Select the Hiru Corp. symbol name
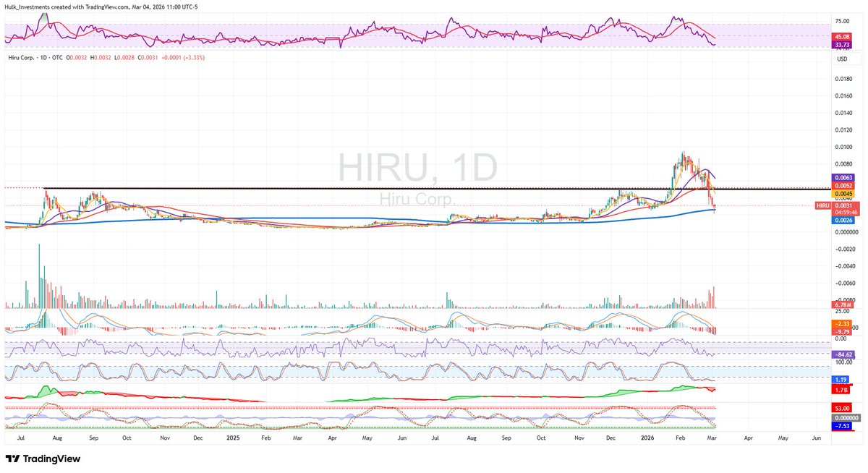Image resolution: width=868 pixels, height=473 pixels. [20, 56]
